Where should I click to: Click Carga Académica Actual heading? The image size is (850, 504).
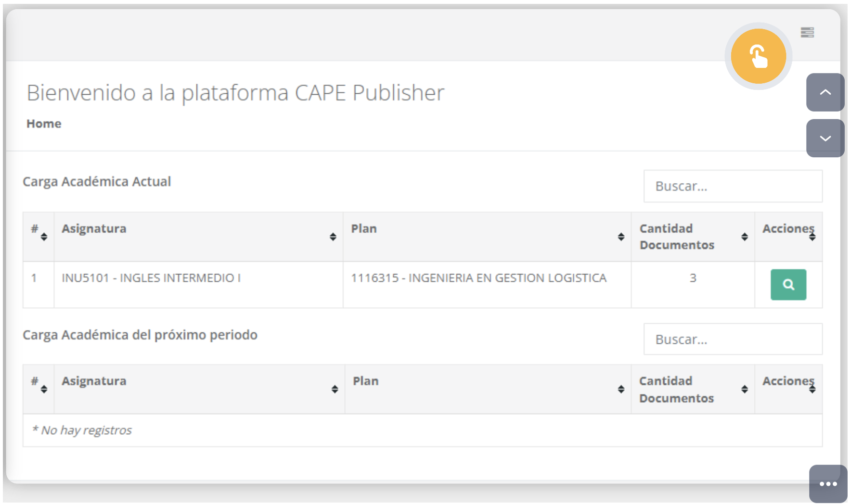click(97, 182)
